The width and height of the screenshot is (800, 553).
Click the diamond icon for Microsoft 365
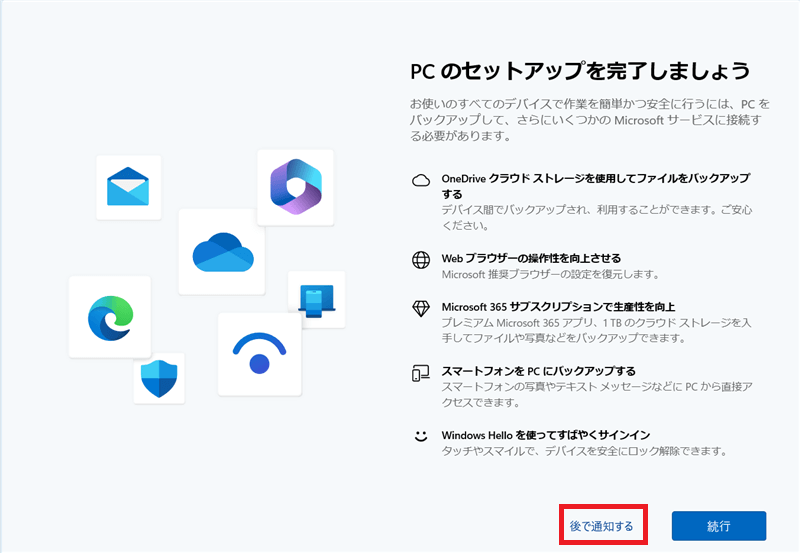click(x=421, y=307)
